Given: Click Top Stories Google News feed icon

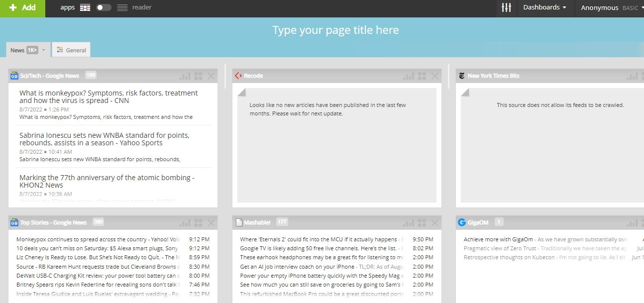Looking at the screenshot, I should tap(14, 222).
